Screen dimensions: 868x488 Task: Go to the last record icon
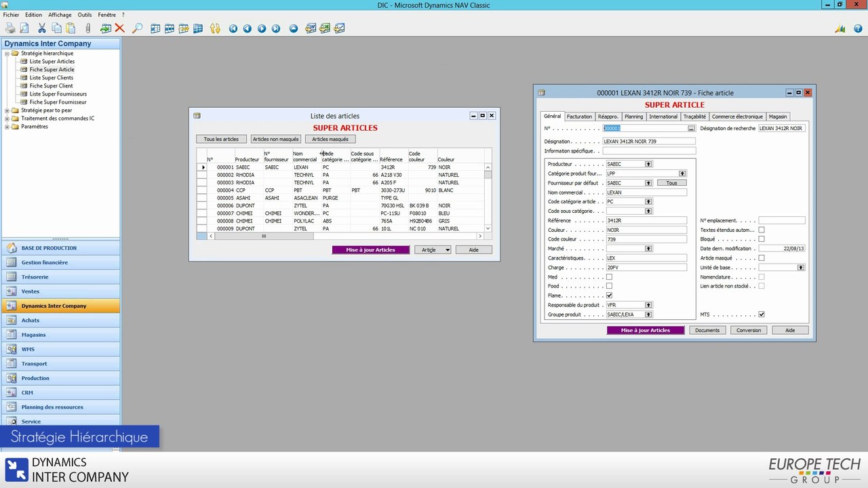[x=276, y=28]
